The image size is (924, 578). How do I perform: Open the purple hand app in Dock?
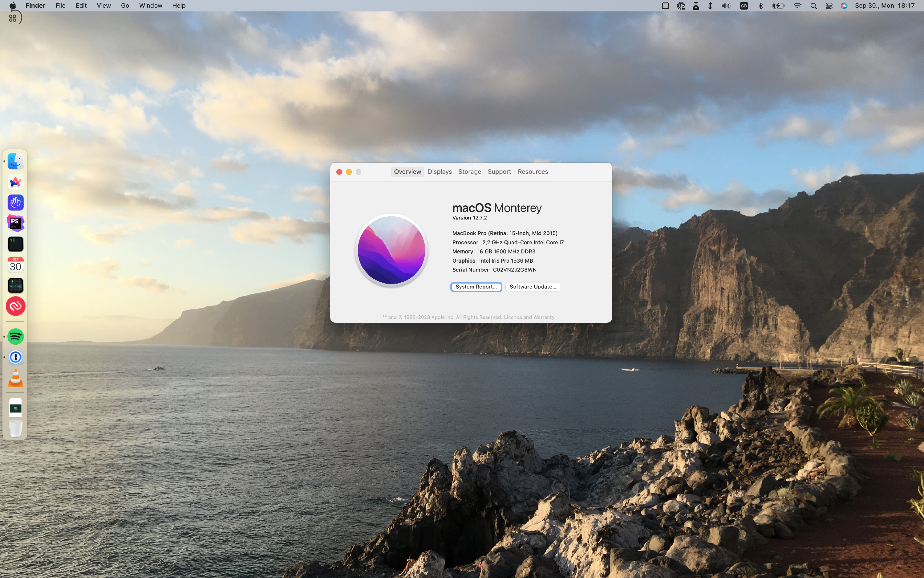click(x=15, y=203)
